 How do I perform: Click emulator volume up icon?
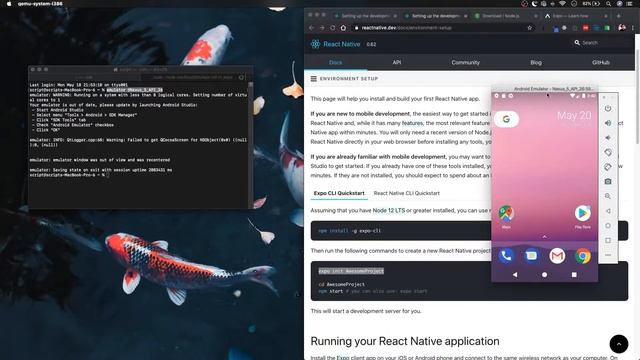(x=608, y=123)
